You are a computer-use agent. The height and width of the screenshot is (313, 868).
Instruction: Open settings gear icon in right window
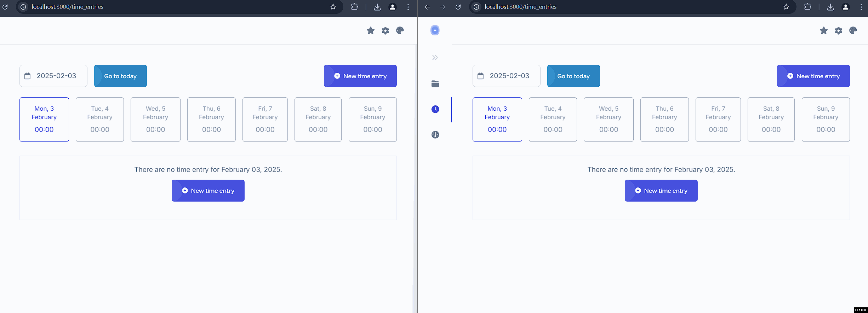tap(839, 31)
